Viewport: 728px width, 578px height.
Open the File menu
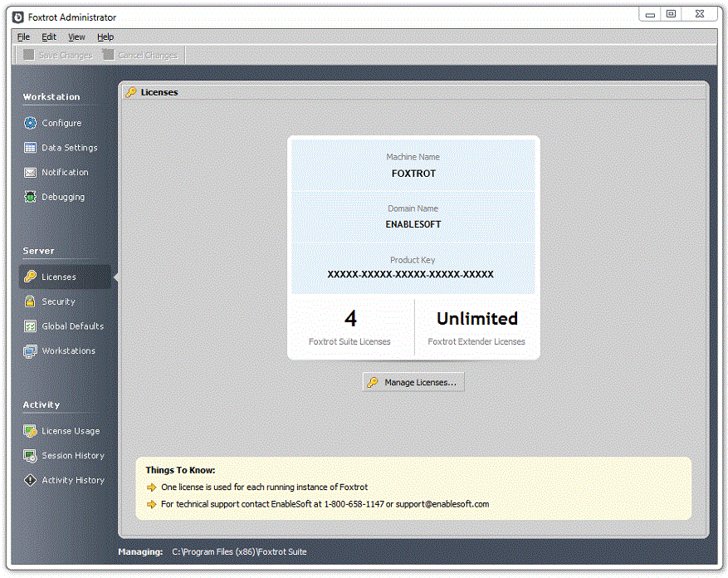pos(23,37)
